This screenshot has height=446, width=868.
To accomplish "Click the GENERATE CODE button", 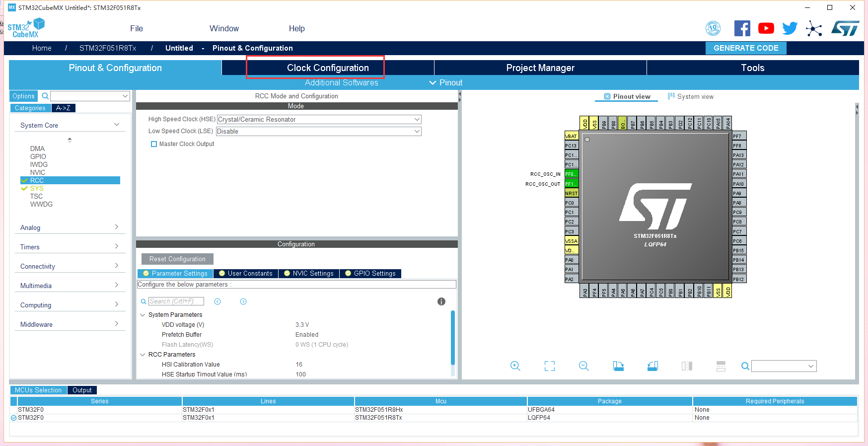I will pos(746,48).
